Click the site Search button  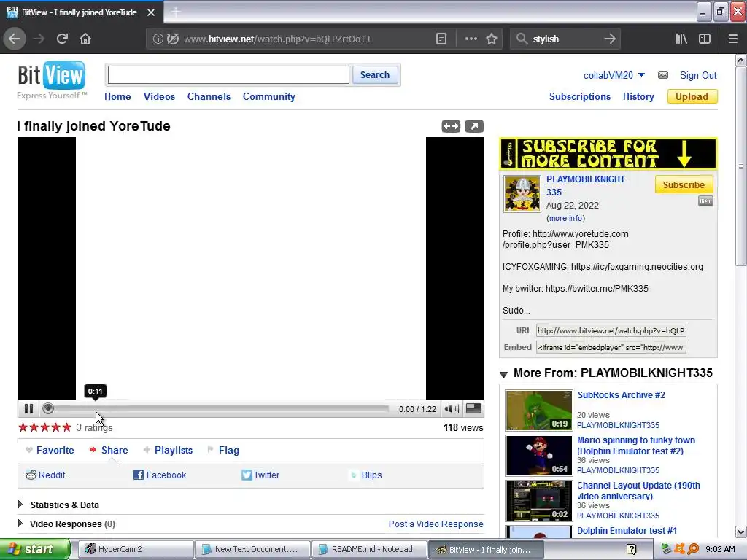point(375,75)
